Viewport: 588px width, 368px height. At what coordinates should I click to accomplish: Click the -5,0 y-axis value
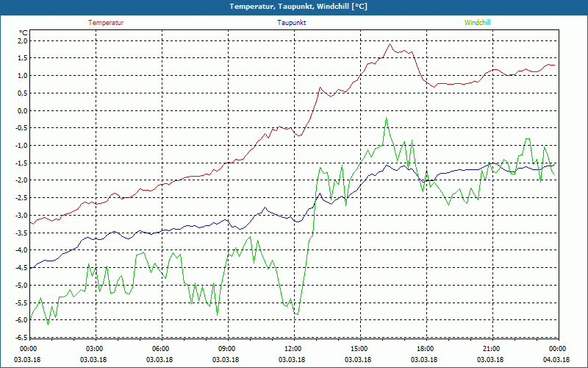[x=22, y=285]
